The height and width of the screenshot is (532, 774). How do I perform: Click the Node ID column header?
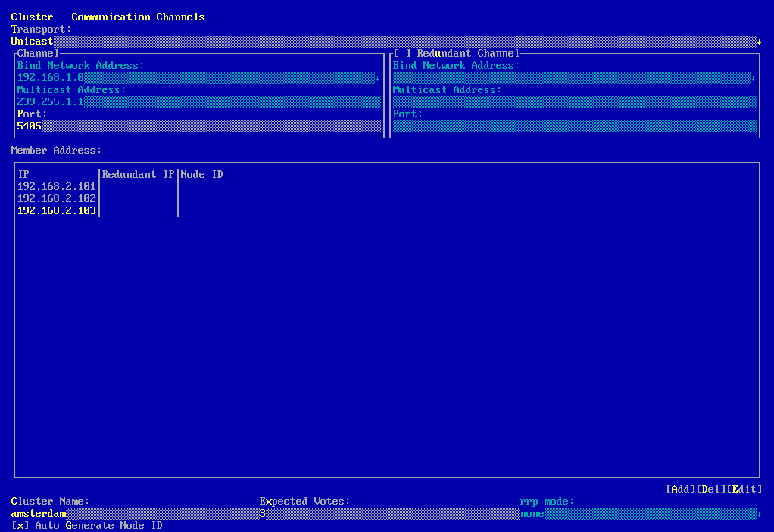tap(202, 175)
